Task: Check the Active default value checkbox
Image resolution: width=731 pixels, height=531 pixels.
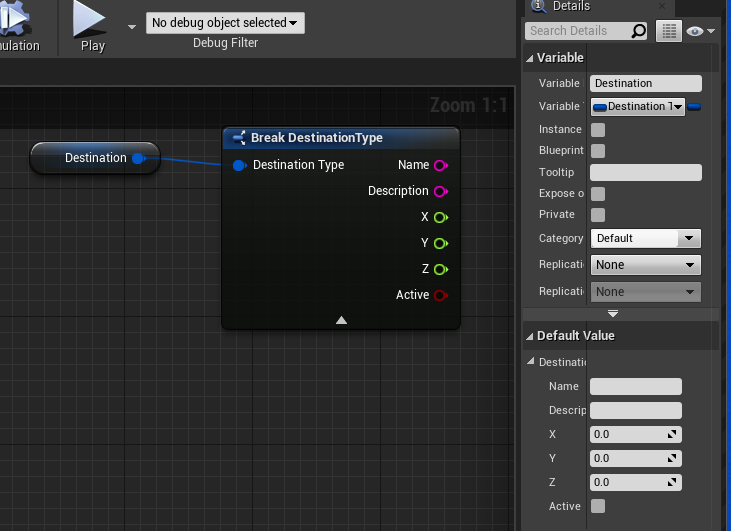Action: pos(598,507)
